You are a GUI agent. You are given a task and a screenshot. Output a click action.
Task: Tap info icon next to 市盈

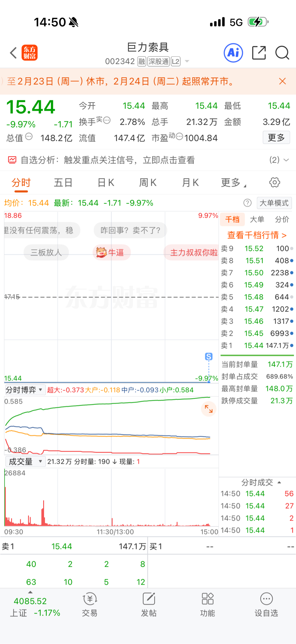[x=179, y=136]
